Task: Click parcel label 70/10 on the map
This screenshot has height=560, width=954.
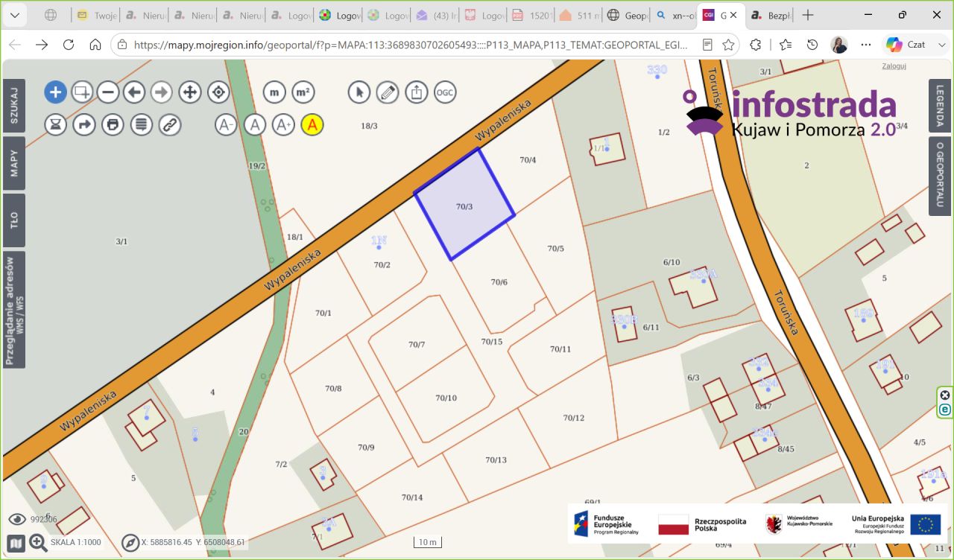Action: pos(446,398)
